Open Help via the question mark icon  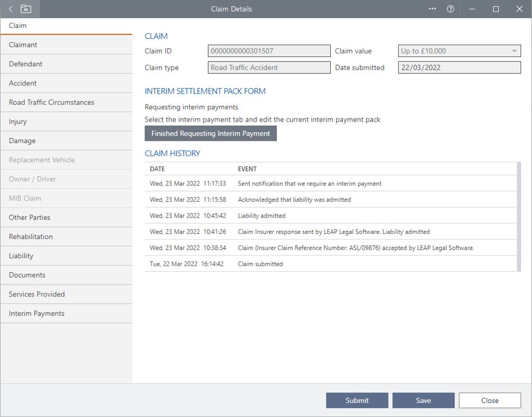pyautogui.click(x=451, y=9)
